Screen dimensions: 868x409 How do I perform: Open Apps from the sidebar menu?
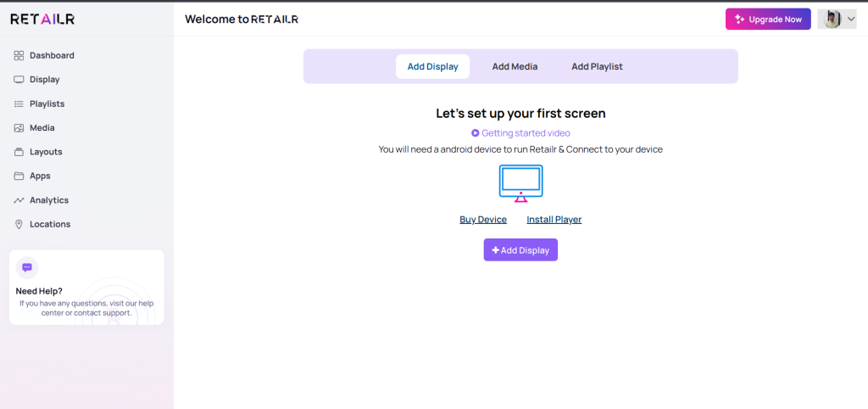point(40,176)
